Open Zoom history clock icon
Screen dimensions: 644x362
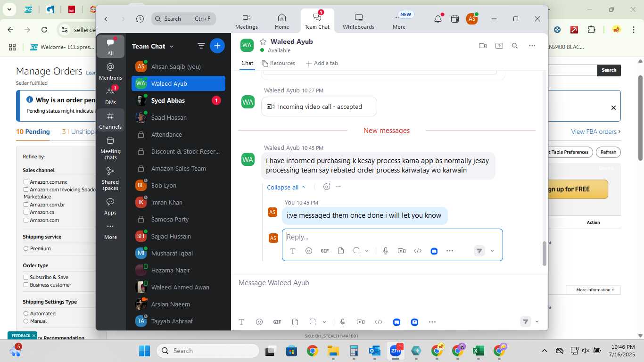140,19
